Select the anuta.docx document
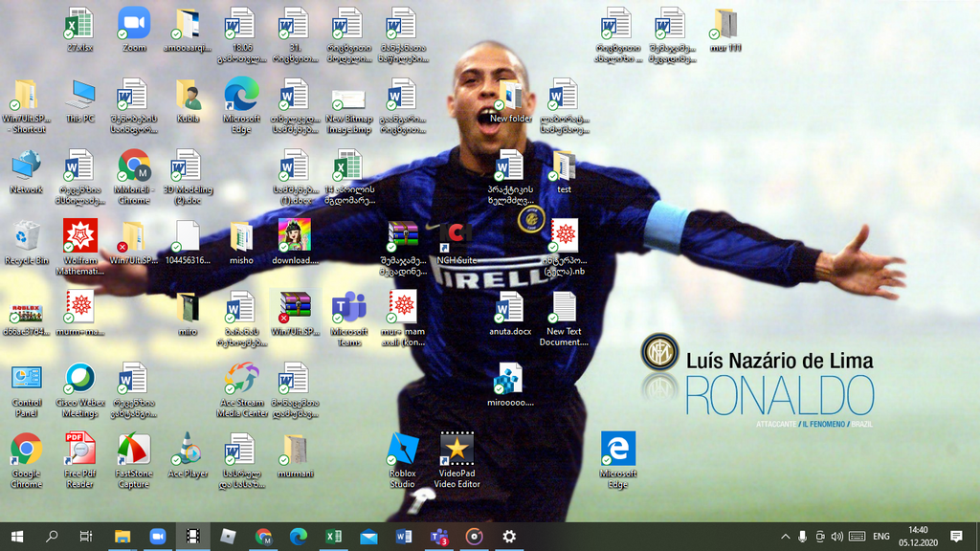 click(510, 314)
